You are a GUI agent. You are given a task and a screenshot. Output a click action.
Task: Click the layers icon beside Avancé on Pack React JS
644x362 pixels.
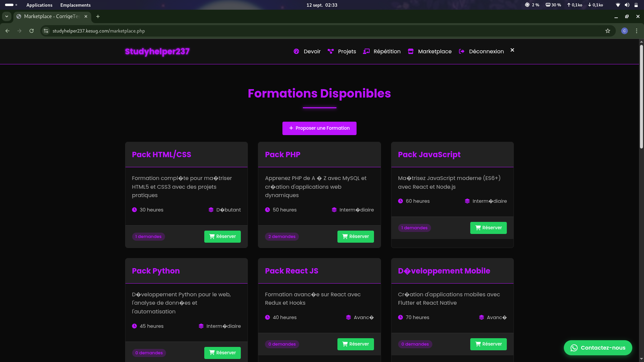[348, 317]
